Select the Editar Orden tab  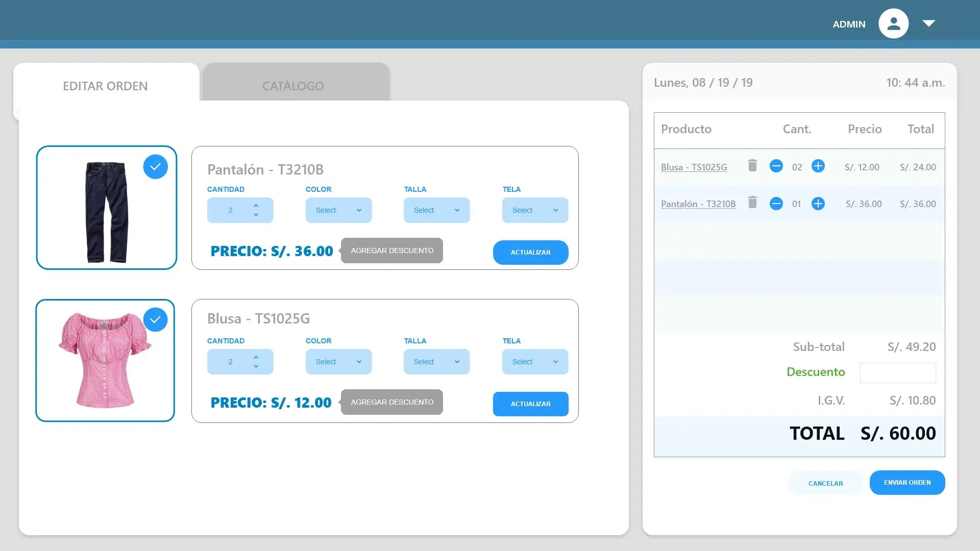pos(105,86)
